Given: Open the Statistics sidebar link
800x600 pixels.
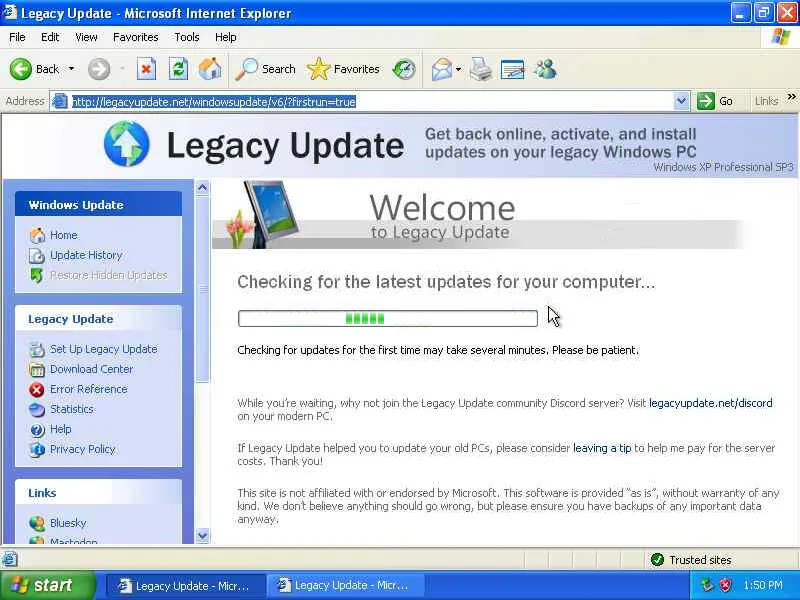Looking at the screenshot, I should 72,409.
